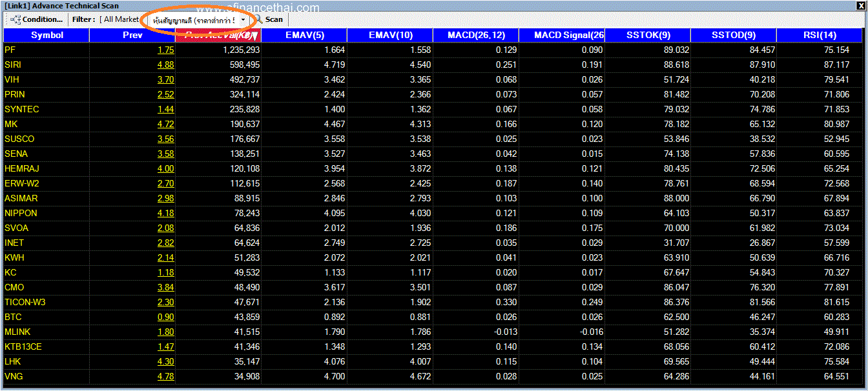Image resolution: width=868 pixels, height=391 pixels.
Task: Sort by the Prev column header
Action: [132, 35]
